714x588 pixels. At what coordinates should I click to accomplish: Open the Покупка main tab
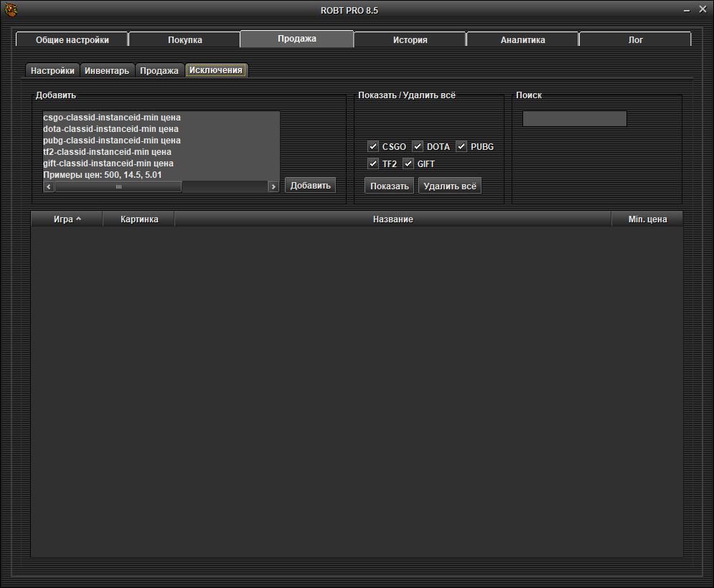[184, 40]
